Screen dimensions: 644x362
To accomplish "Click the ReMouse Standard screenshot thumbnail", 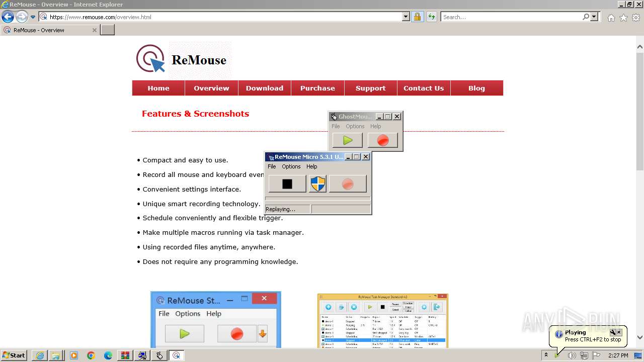I will point(216,320).
